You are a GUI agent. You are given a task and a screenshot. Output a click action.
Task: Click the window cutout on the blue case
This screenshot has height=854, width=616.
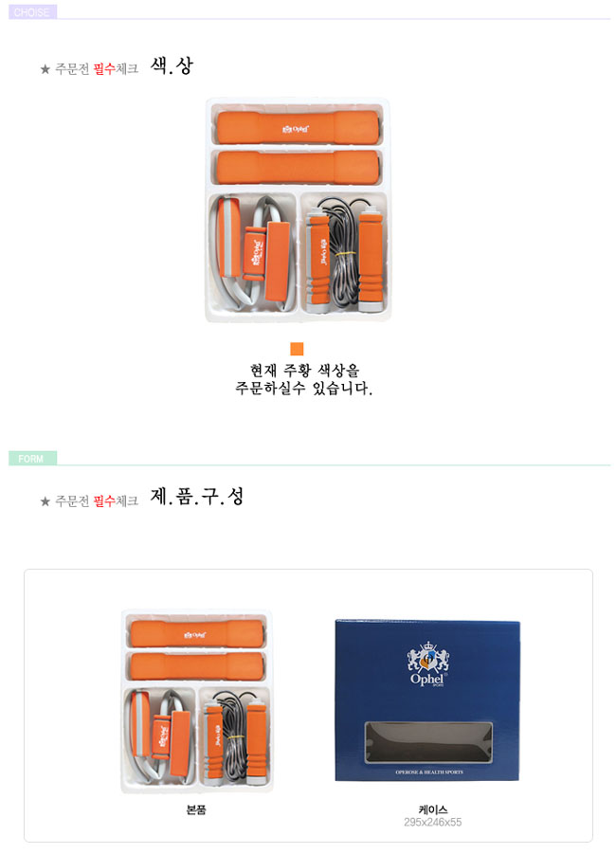coord(428,742)
